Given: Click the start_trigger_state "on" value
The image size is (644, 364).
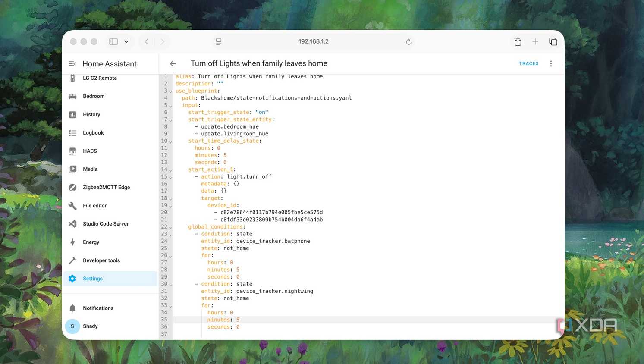Looking at the screenshot, I should (x=262, y=112).
